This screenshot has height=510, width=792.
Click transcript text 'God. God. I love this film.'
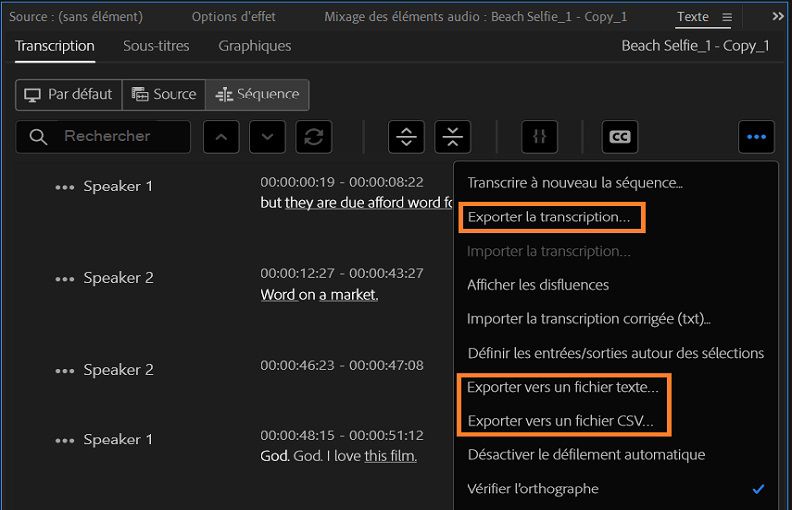click(338, 456)
